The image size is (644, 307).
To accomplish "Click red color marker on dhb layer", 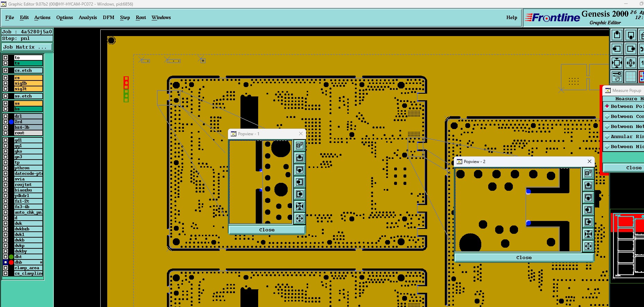I will click(11, 262).
